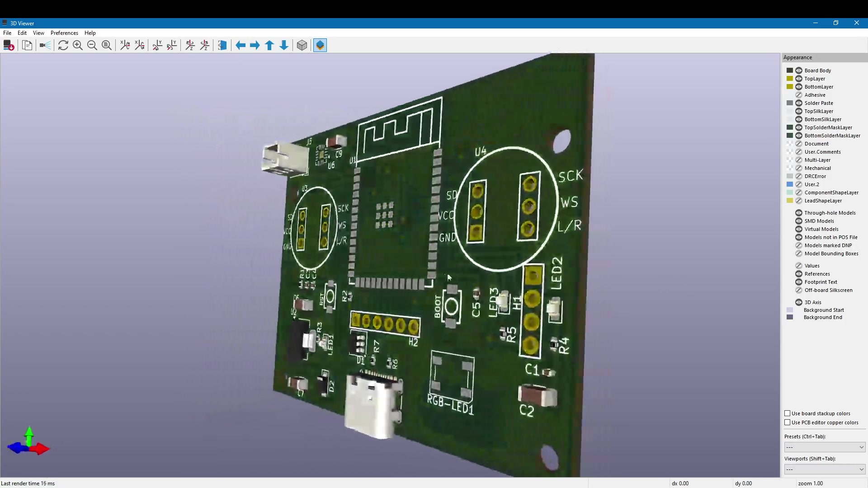Check Use PCB editor copper colors

click(788, 422)
